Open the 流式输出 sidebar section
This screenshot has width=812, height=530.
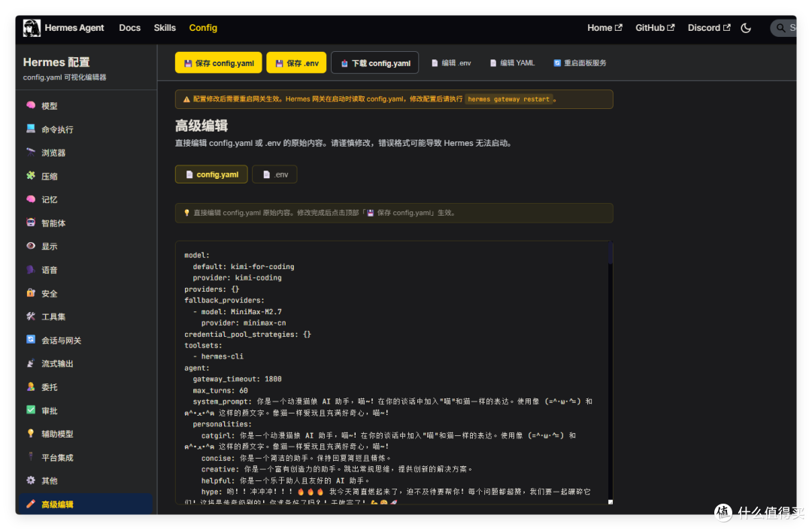(x=86, y=364)
